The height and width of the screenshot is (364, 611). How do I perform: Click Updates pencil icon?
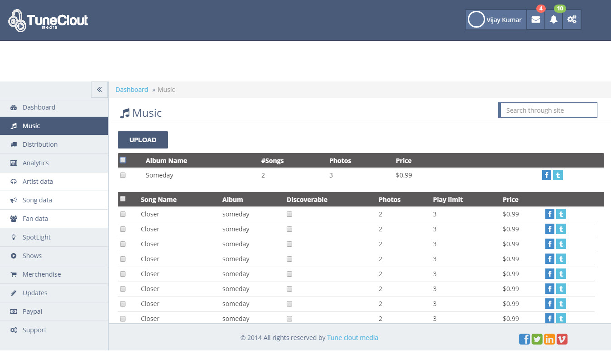click(x=14, y=293)
